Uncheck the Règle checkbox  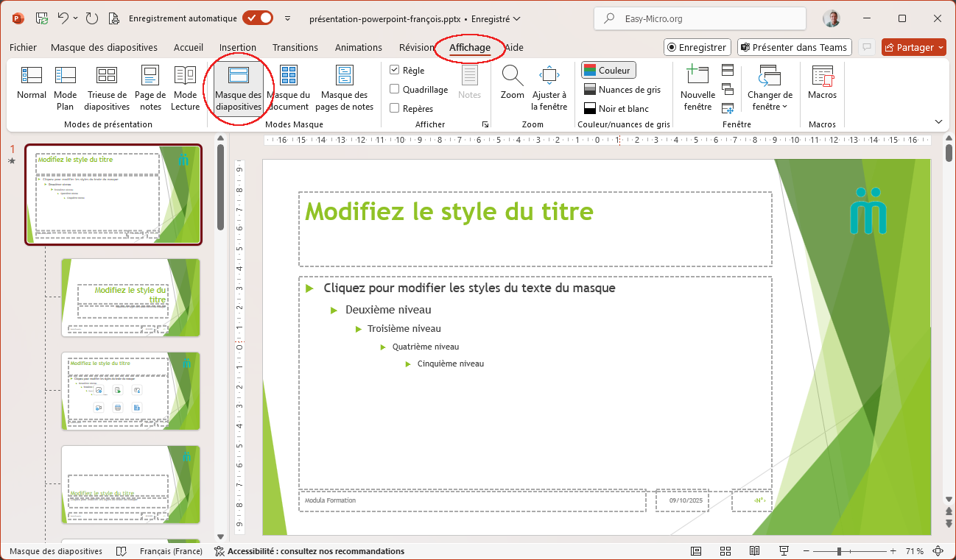click(395, 71)
